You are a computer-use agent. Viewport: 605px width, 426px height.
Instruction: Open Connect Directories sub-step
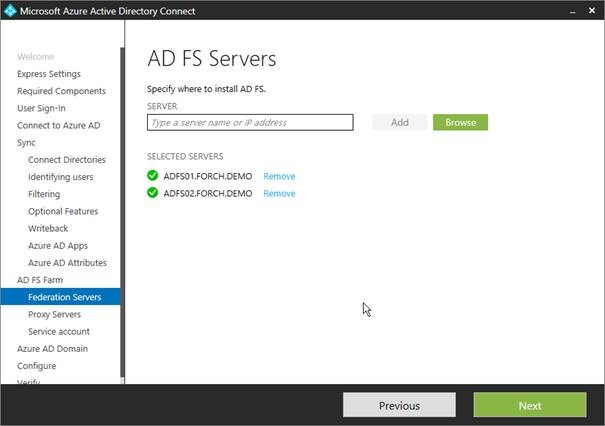pos(67,160)
